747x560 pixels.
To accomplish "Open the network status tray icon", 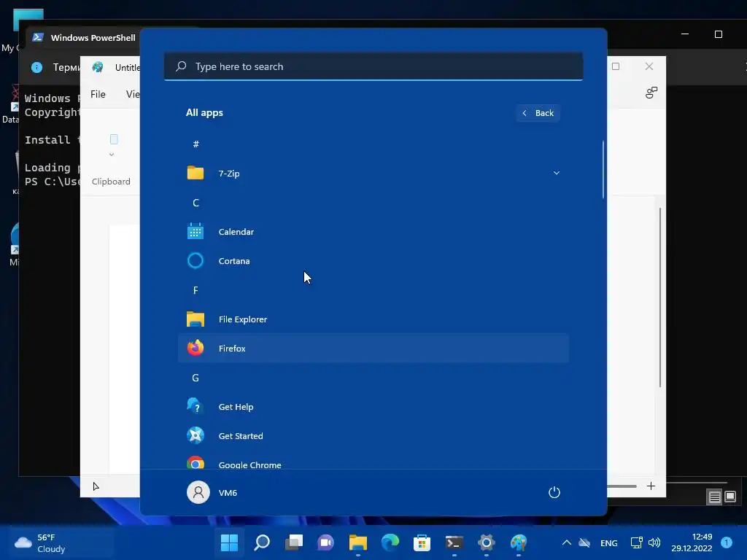I will coord(636,542).
